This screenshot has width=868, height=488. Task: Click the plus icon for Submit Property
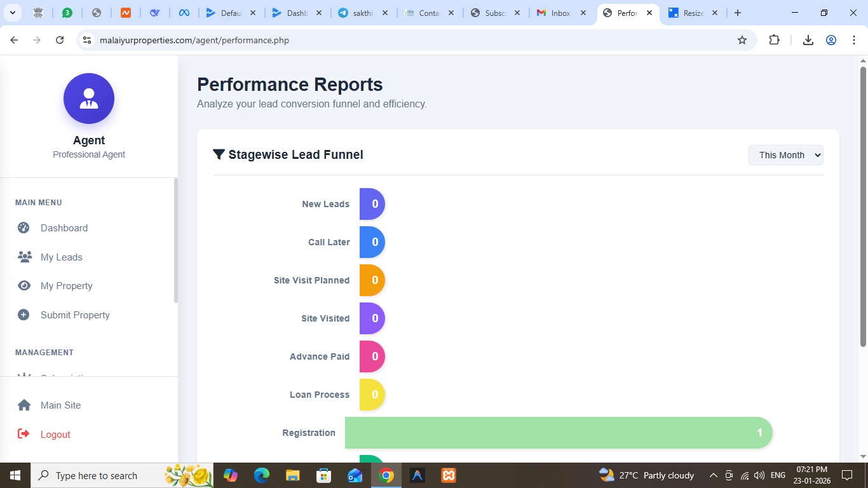24,315
